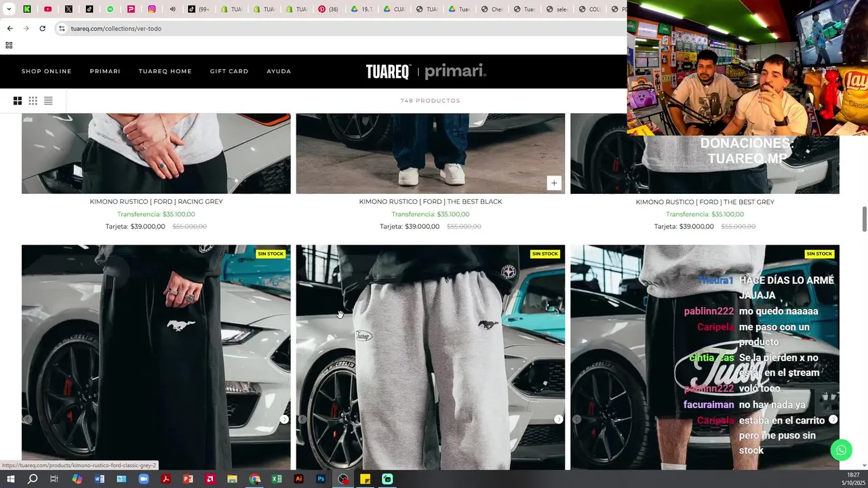Open the PRIMARI menu item
The image size is (868, 488).
coord(105,71)
